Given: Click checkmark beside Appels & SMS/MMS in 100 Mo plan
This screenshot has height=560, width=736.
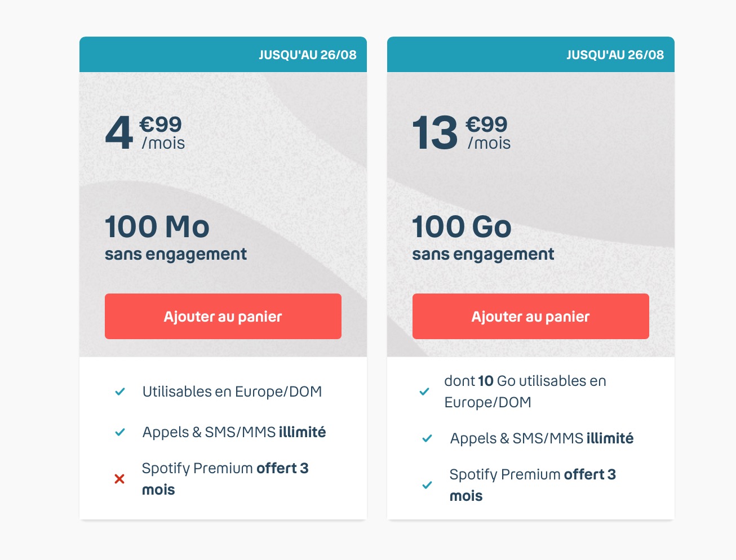Looking at the screenshot, I should (120, 432).
